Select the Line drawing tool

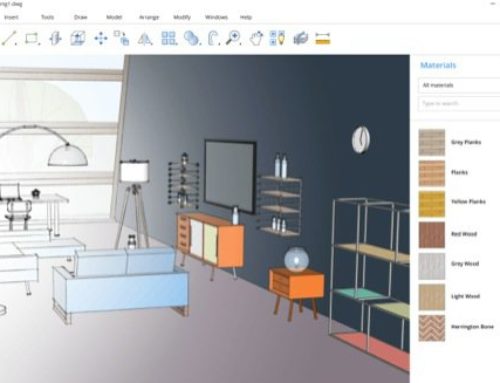(9, 38)
